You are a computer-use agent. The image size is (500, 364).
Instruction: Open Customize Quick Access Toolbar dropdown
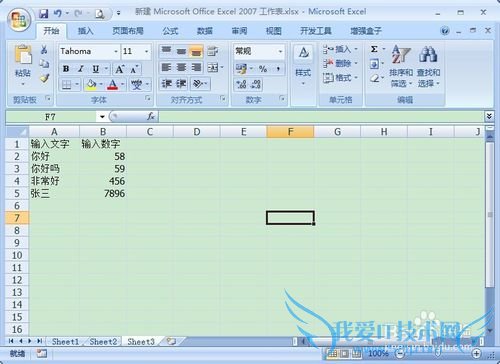coord(118,13)
